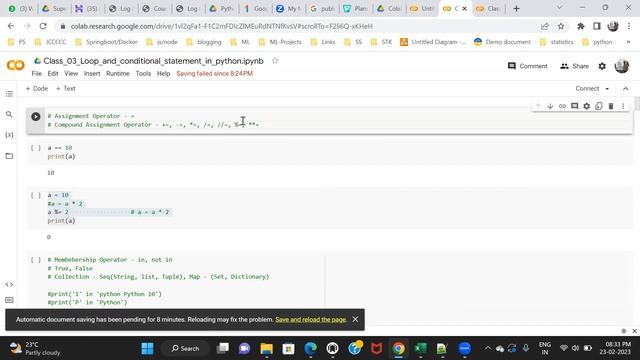Click the browser address bar URL
This screenshot has width=640, height=360.
point(222,26)
